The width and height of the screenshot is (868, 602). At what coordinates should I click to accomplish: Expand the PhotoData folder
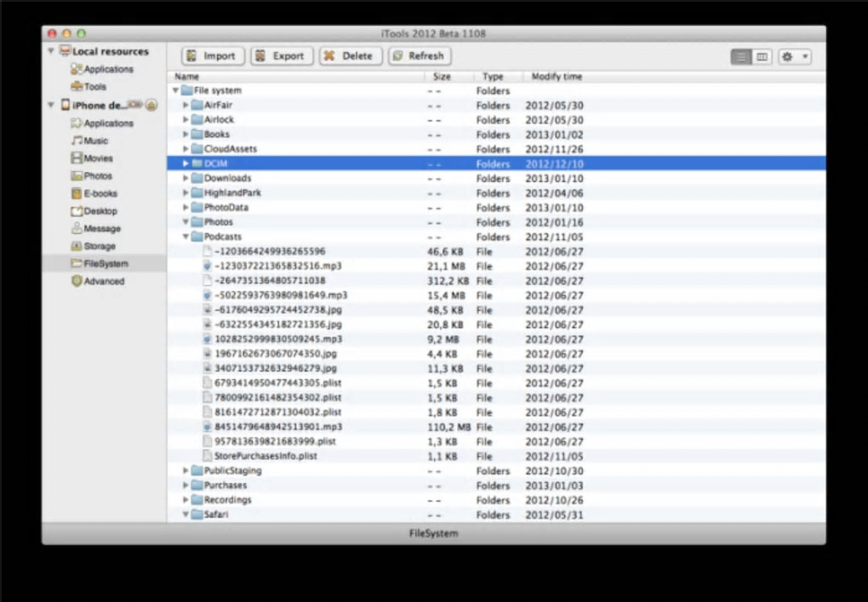(186, 207)
